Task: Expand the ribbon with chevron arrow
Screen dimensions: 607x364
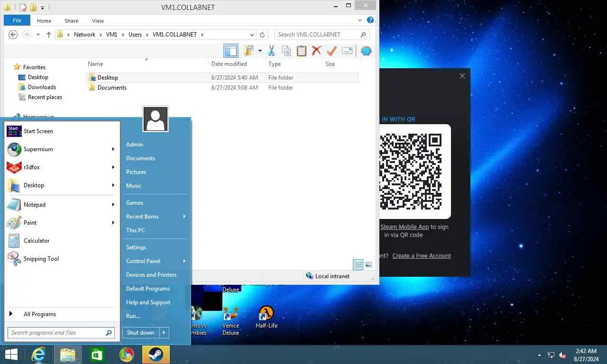Action: coord(360,21)
